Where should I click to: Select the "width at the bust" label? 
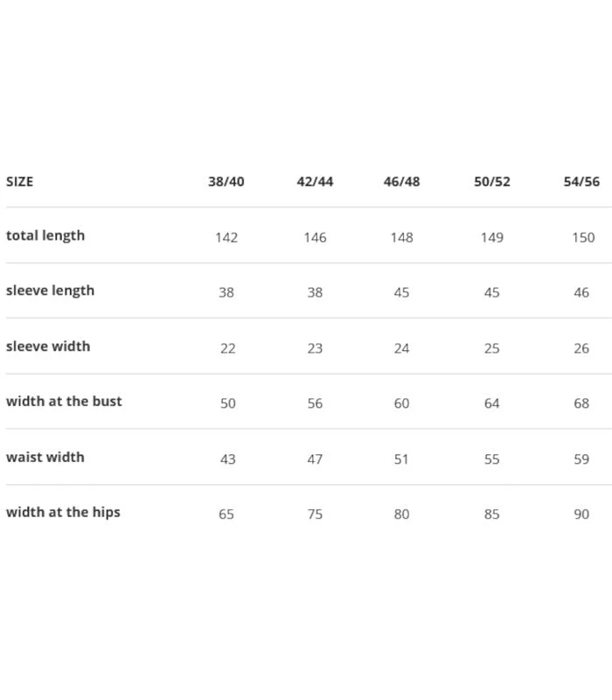pyautogui.click(x=64, y=402)
